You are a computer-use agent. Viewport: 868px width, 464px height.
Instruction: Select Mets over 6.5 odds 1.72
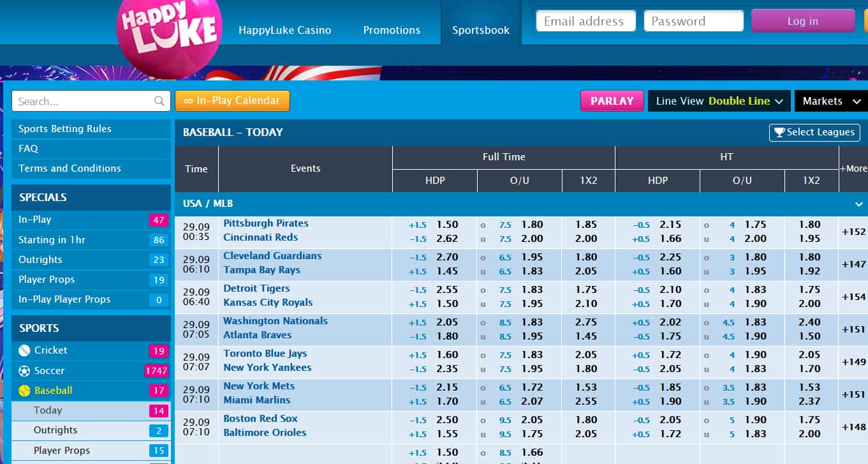tap(532, 387)
